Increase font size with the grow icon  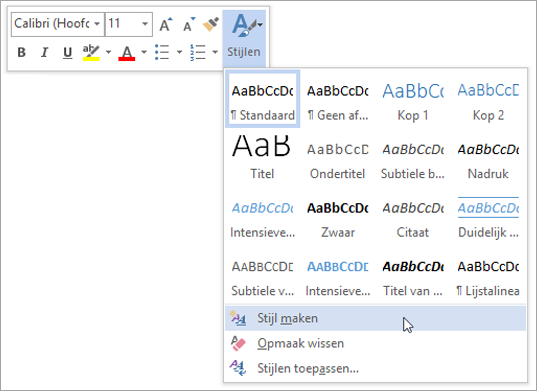[166, 24]
